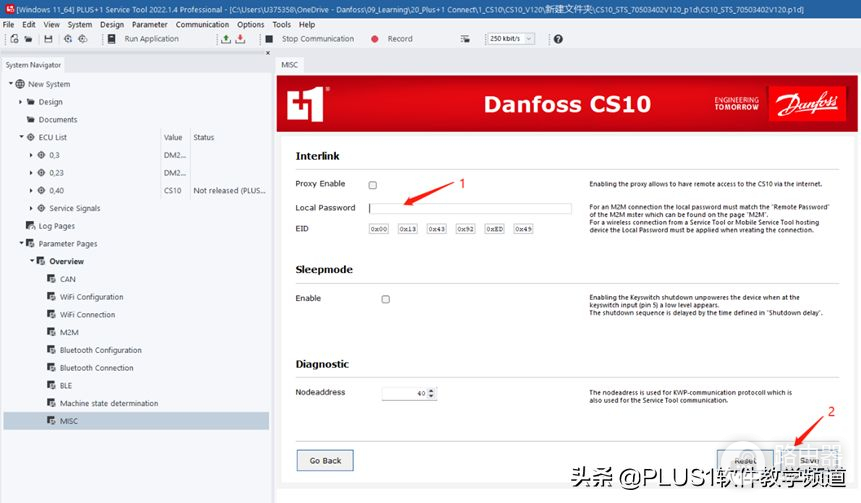
Task: Open the 250 kbit/s baudrate dropdown
Action: [x=510, y=39]
